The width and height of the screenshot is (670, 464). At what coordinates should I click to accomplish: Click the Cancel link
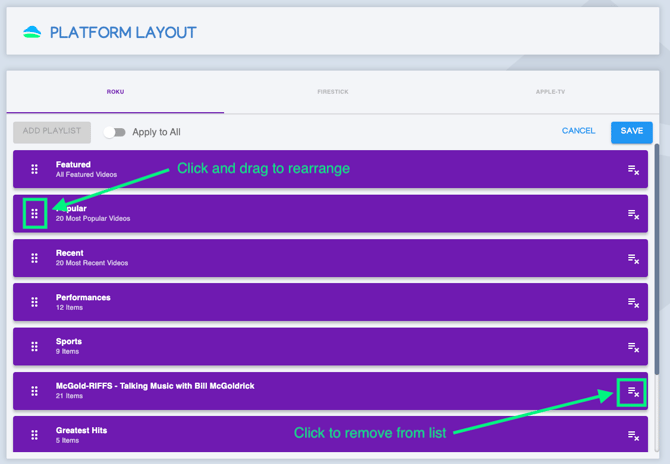(x=578, y=131)
